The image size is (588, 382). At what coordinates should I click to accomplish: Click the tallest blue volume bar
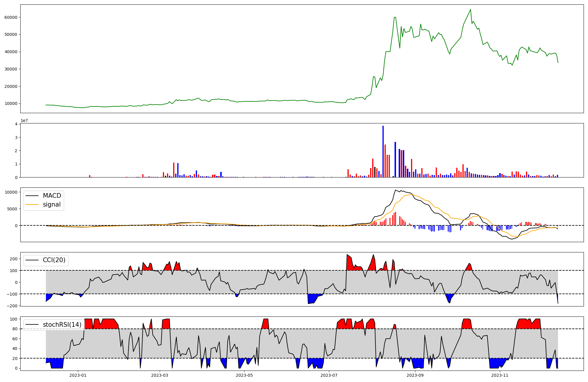pyautogui.click(x=383, y=151)
